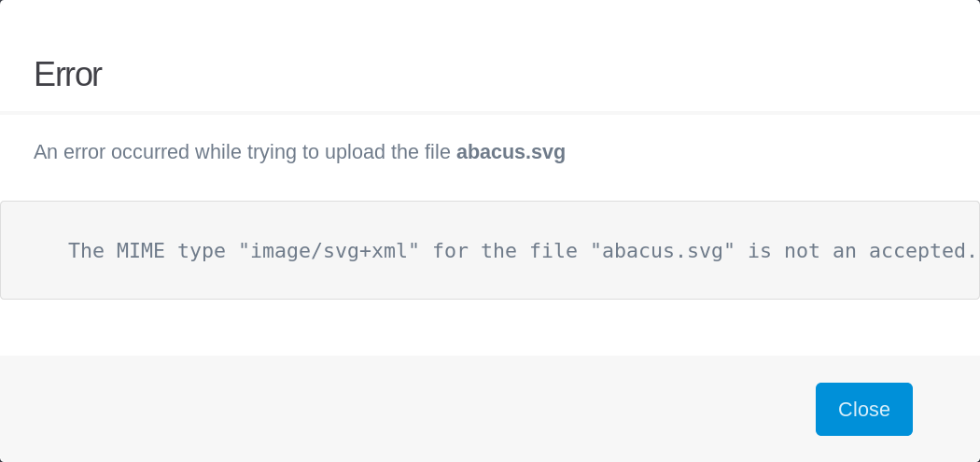Click the divider line under the Error header
The height and width of the screenshot is (462, 980).
point(490,113)
